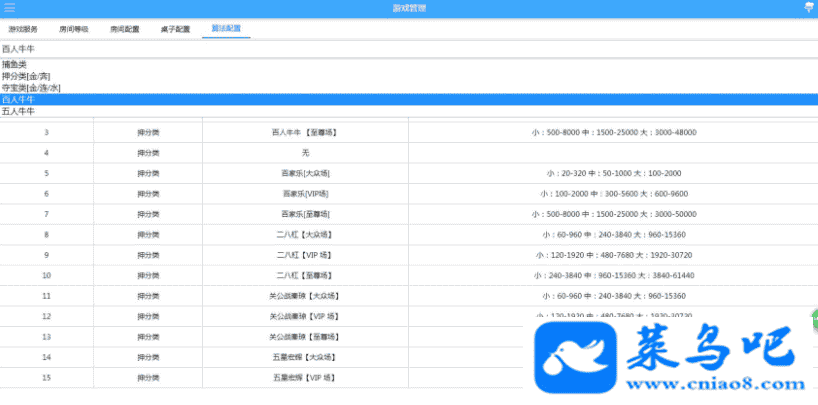Choose 捕鱼类 from the dropdown list
Viewport: 818px width, 405px height.
pos(14,65)
